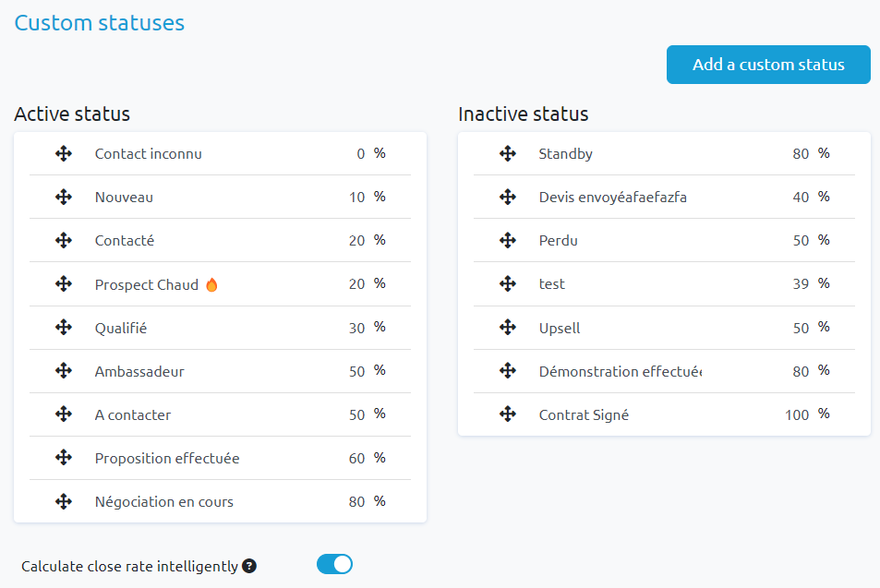
Task: Toggle Calculate close rate intelligently switch
Action: click(x=334, y=564)
